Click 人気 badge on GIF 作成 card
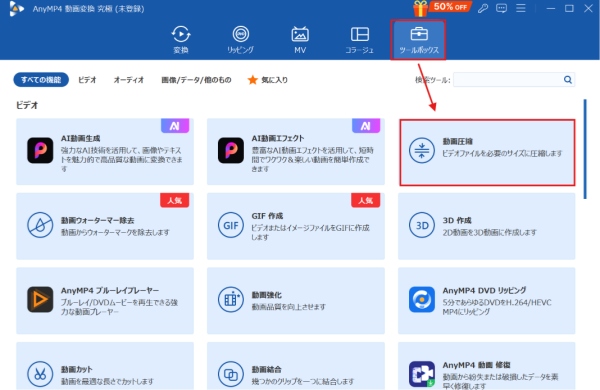Viewport: 600px width, 390px height. 365,200
